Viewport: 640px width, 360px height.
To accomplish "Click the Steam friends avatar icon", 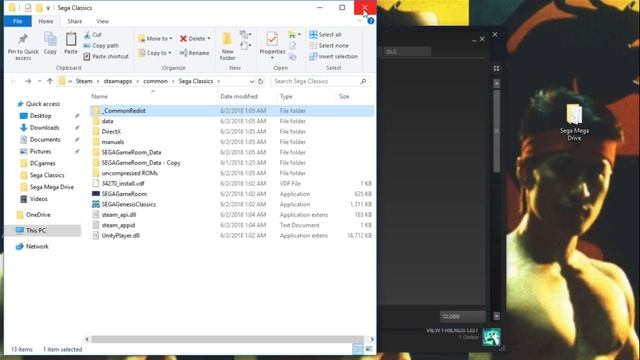I will pos(491,337).
